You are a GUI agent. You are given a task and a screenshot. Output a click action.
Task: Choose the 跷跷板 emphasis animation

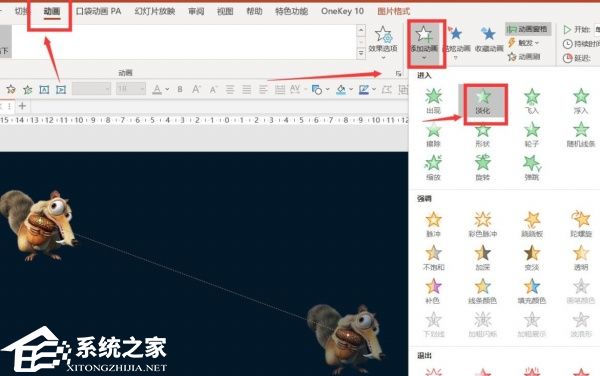[532, 224]
